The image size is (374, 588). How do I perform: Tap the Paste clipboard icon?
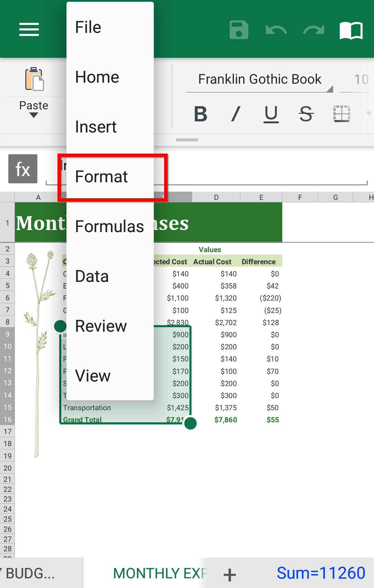(x=34, y=79)
